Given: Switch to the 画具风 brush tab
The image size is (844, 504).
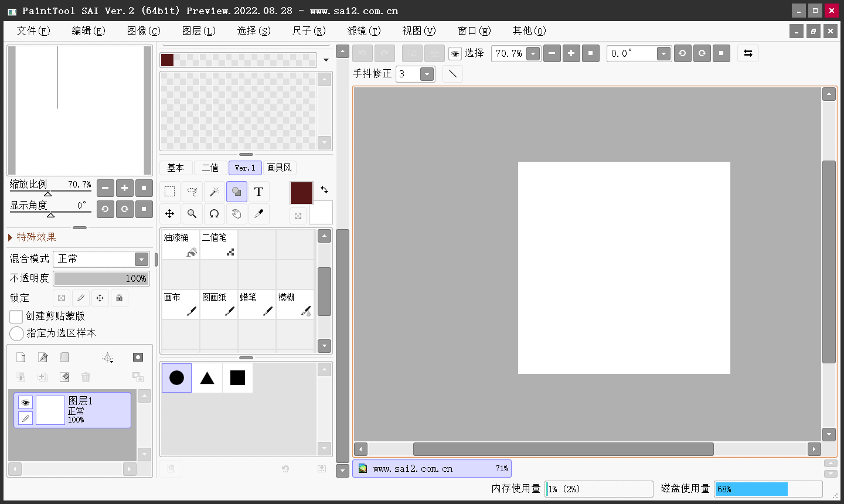Looking at the screenshot, I should click(x=279, y=168).
